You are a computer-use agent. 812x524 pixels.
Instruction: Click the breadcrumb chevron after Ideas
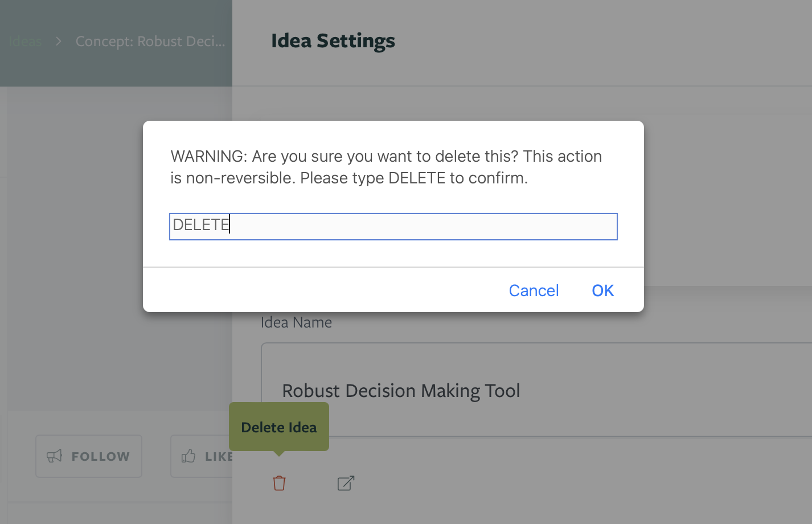click(x=59, y=41)
